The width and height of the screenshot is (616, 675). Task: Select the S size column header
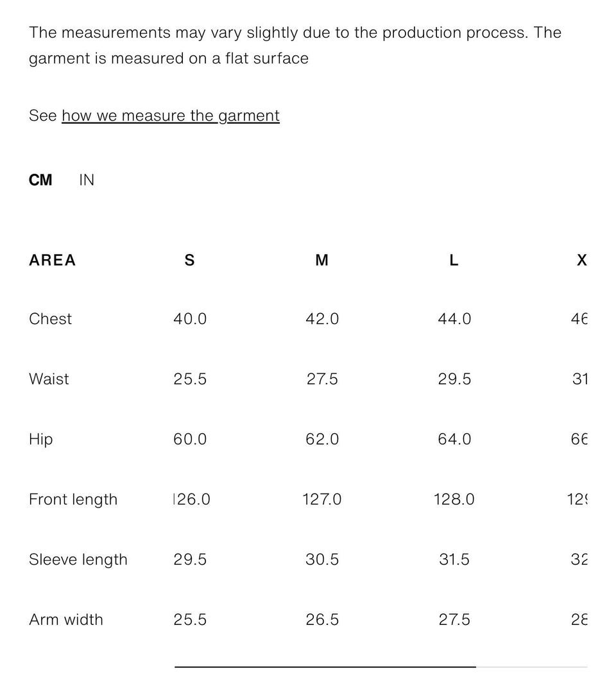point(189,261)
